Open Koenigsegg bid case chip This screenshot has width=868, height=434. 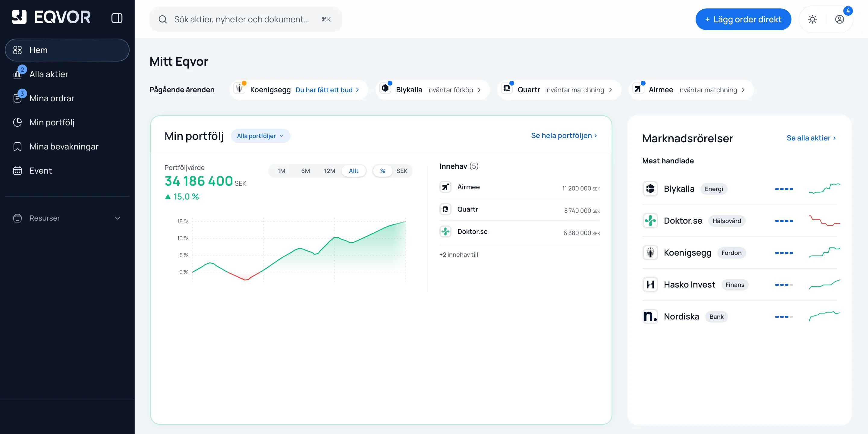pyautogui.click(x=299, y=90)
